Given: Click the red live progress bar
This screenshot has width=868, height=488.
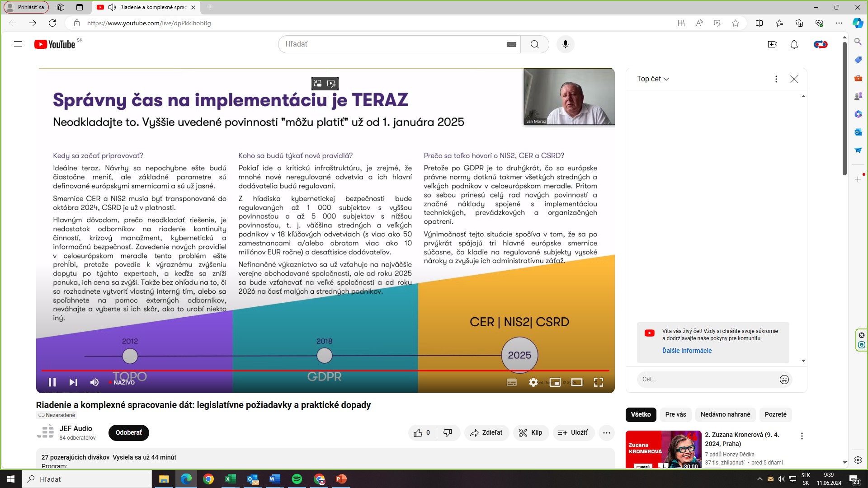Looking at the screenshot, I should (325, 371).
